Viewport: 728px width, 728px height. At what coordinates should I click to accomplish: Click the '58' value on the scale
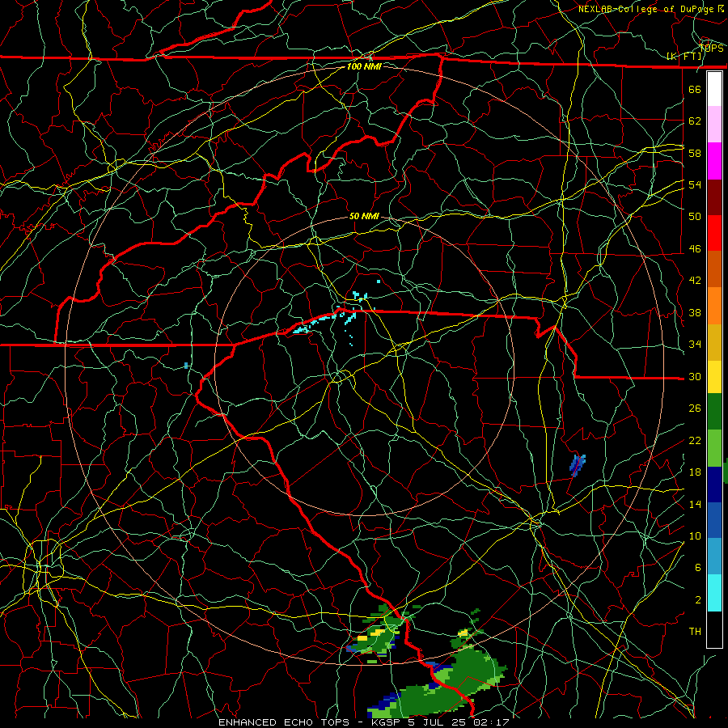695,153
